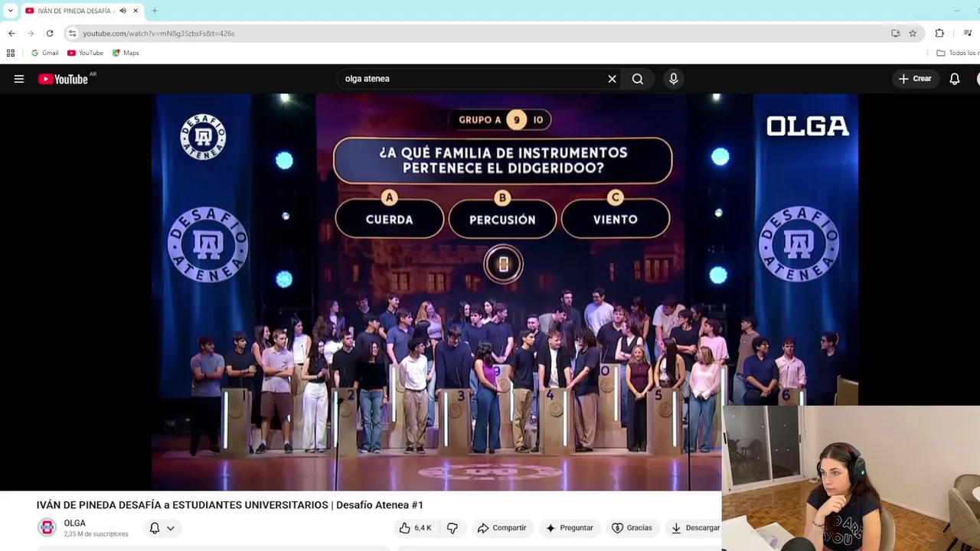Screen dimensions: 980x551
Task: Go to the YouTube home logo
Action: coord(63,79)
